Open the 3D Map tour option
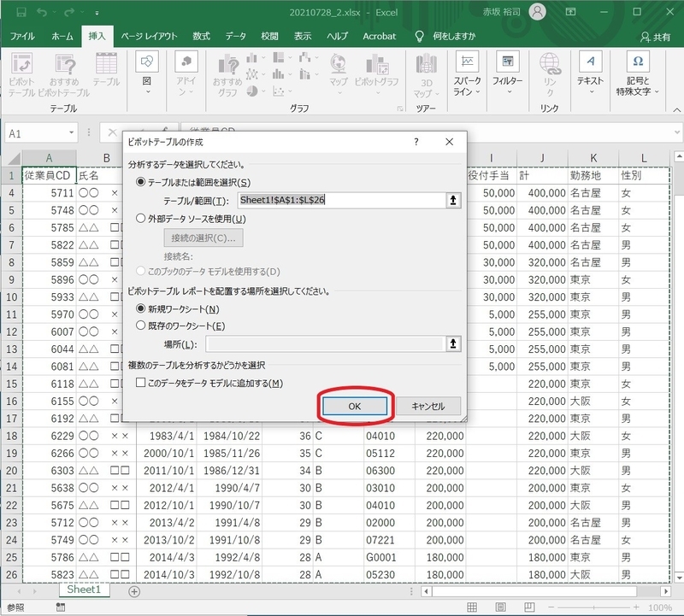 coord(426,76)
